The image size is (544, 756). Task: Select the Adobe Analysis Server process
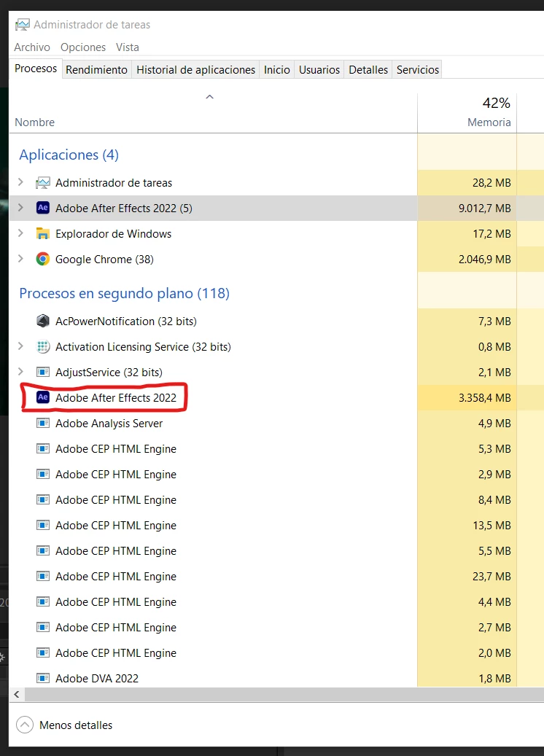tap(109, 424)
